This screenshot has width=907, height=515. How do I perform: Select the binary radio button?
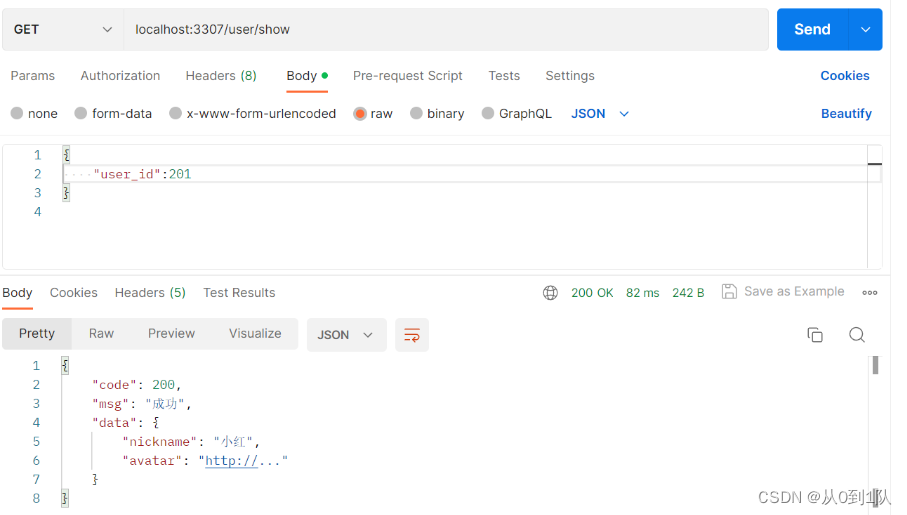[x=416, y=113]
